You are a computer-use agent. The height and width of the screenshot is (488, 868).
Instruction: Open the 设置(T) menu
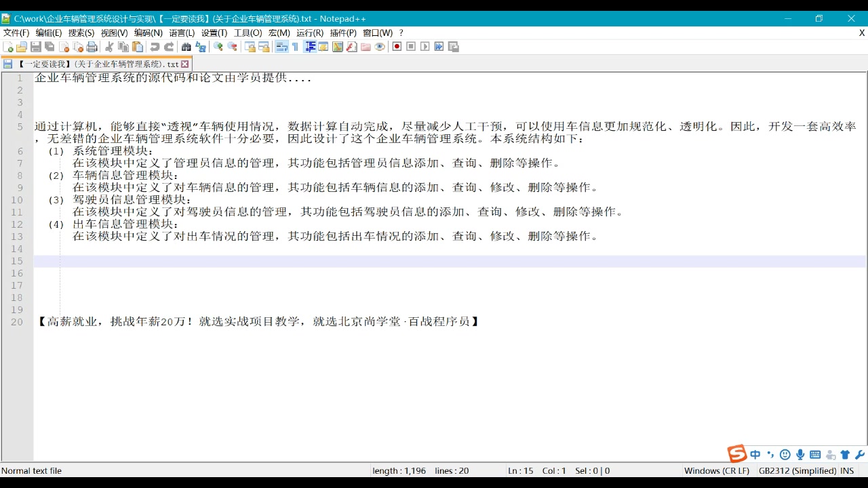click(x=214, y=33)
